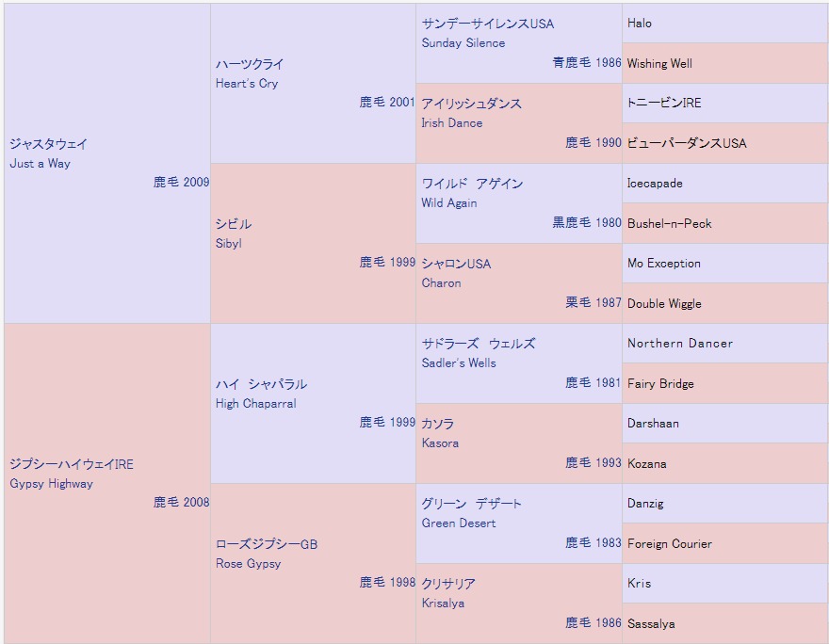Click the Charon ancestor link
The image size is (829, 644).
pyautogui.click(x=456, y=264)
